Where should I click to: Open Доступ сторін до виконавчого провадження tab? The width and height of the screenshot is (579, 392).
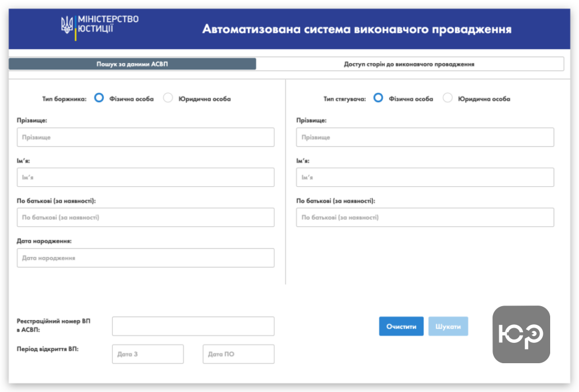409,64
